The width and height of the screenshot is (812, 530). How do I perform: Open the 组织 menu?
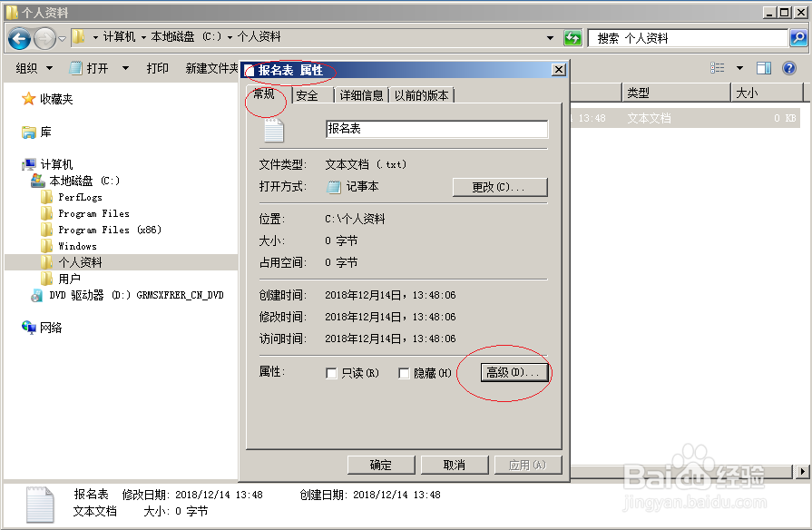(x=34, y=68)
